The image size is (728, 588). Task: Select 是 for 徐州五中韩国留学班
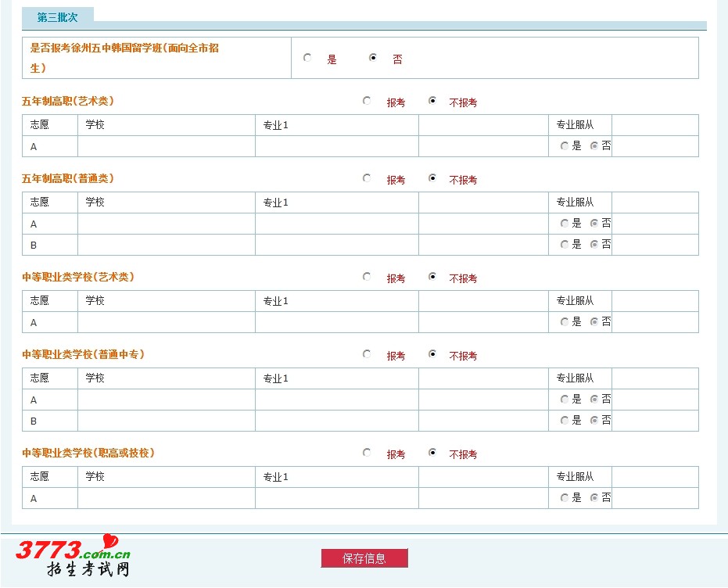pyautogui.click(x=307, y=58)
